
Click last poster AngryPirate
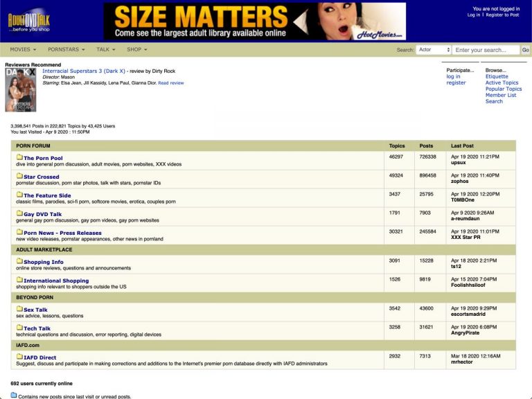465,333
